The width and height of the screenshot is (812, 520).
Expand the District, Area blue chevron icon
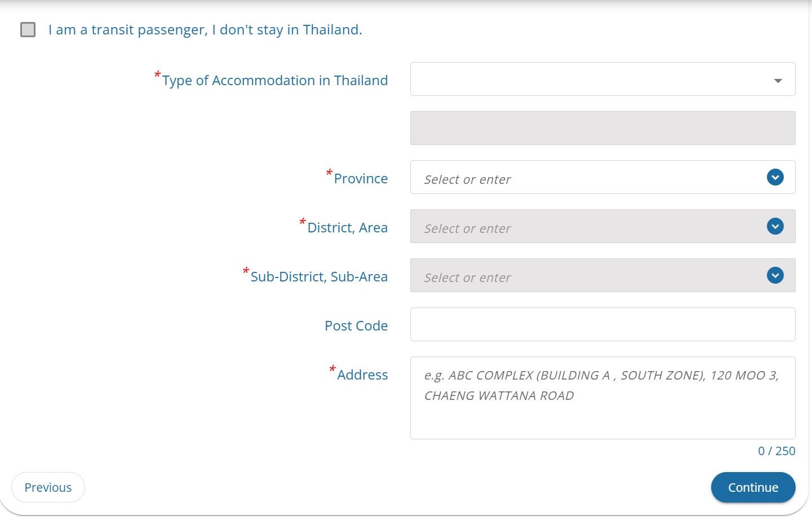pyautogui.click(x=775, y=226)
